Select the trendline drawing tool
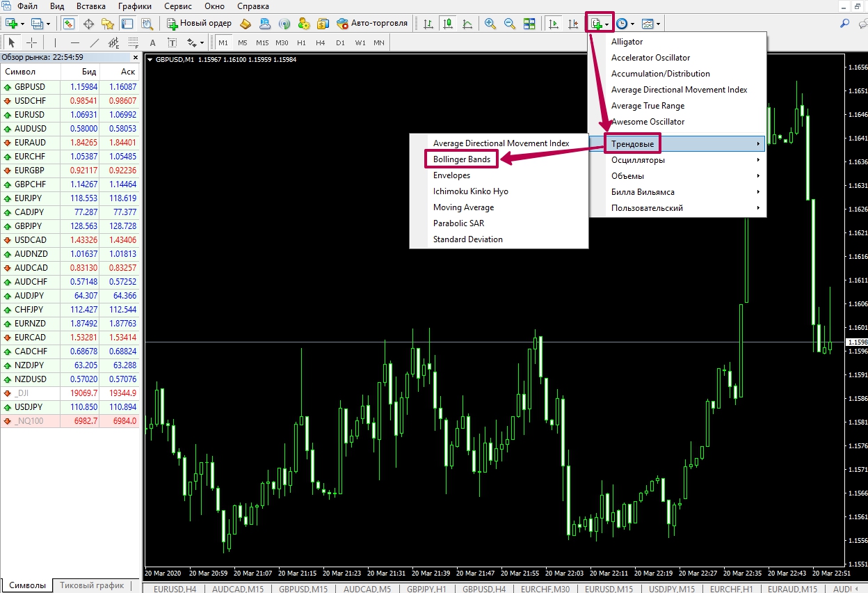This screenshot has height=593, width=868. coord(93,42)
